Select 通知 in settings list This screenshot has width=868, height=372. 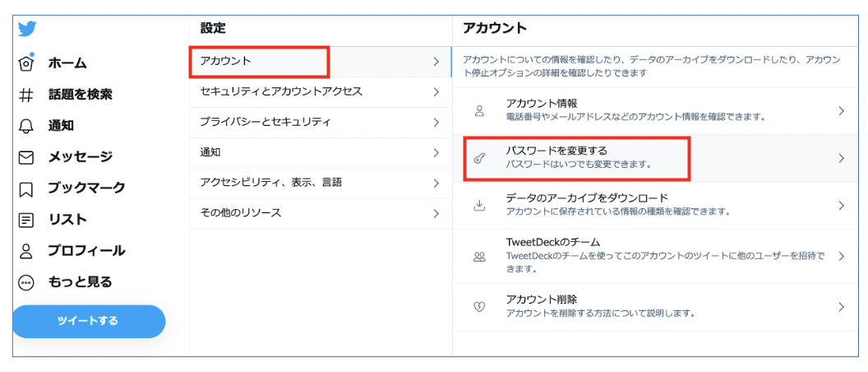[x=321, y=152]
